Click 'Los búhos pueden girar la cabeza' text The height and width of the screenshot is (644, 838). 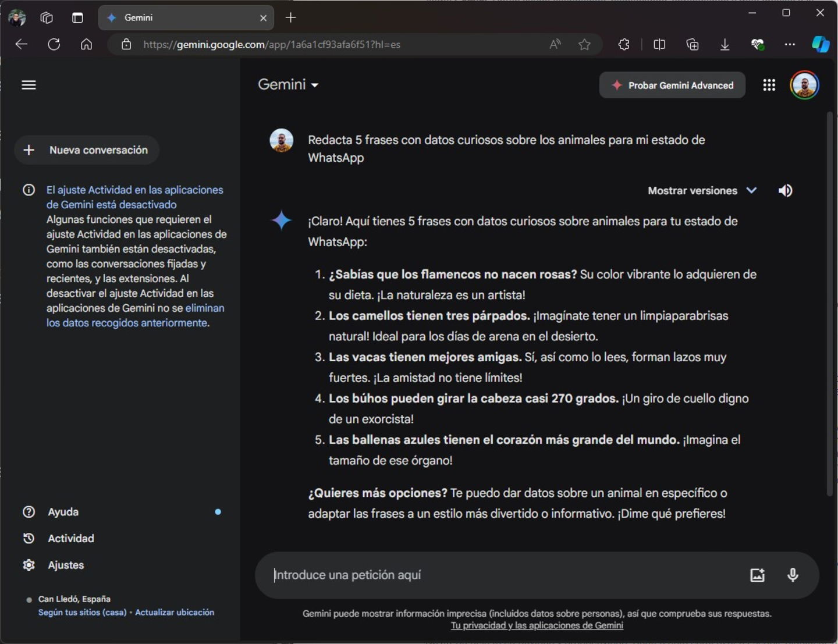pos(474,399)
